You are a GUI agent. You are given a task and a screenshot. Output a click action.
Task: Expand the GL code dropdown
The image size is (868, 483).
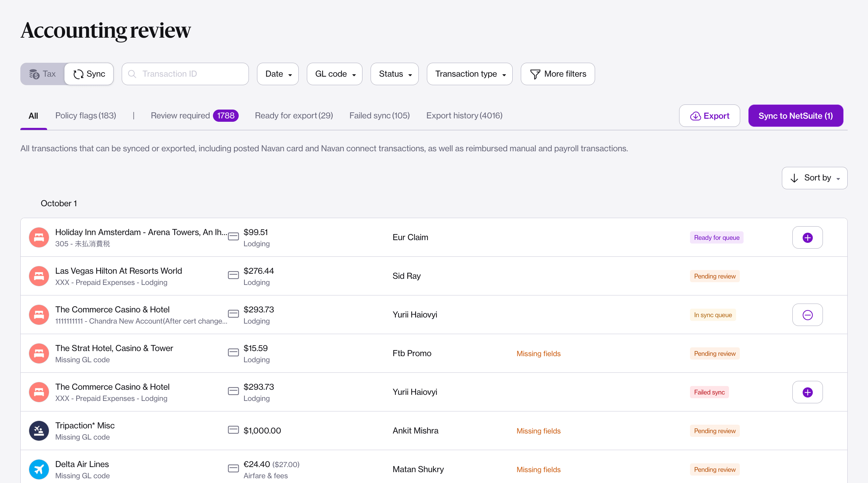coord(334,74)
